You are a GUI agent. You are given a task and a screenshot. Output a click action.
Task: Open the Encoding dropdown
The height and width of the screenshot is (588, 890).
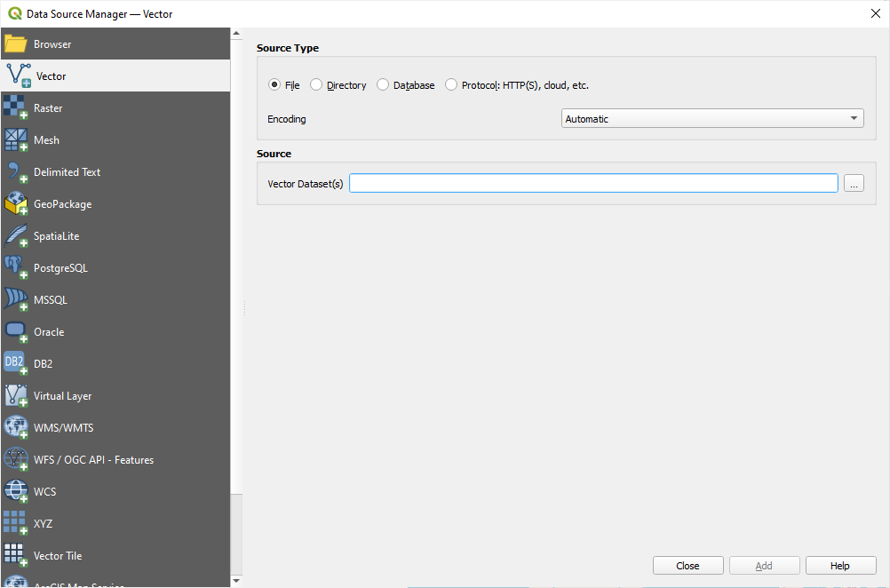711,117
